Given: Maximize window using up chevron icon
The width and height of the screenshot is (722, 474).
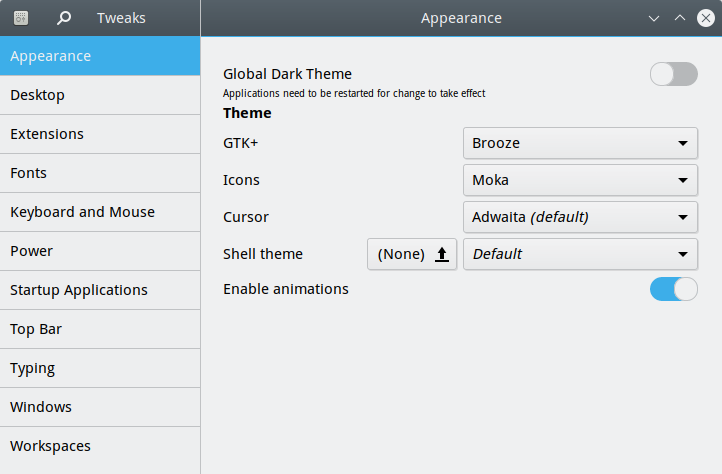Looking at the screenshot, I should click(680, 18).
